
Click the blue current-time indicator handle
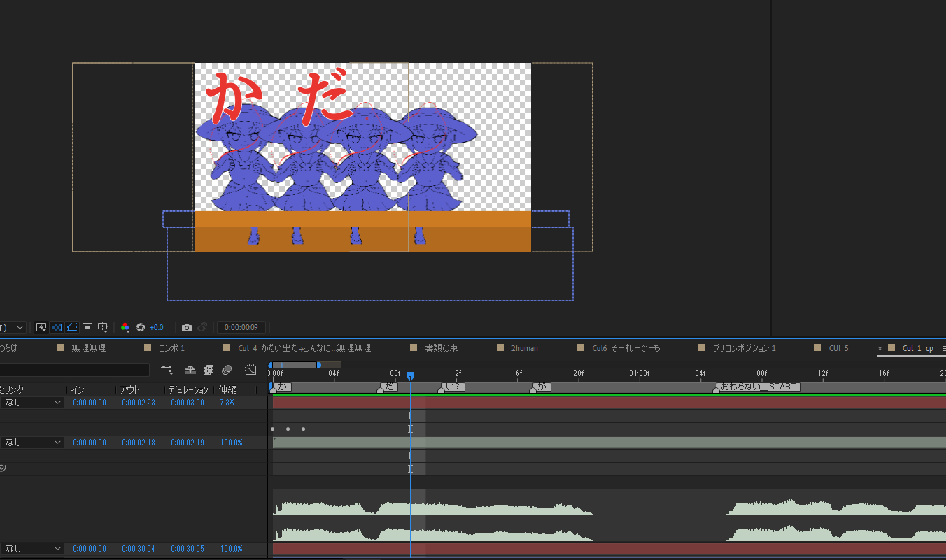click(x=410, y=376)
